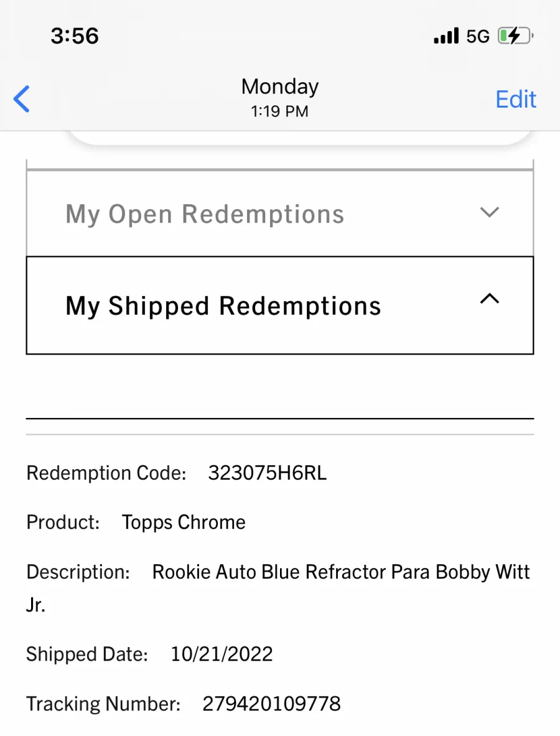This screenshot has height=736, width=560.
Task: Select the My Shipped Redemptions heading
Action: point(223,306)
